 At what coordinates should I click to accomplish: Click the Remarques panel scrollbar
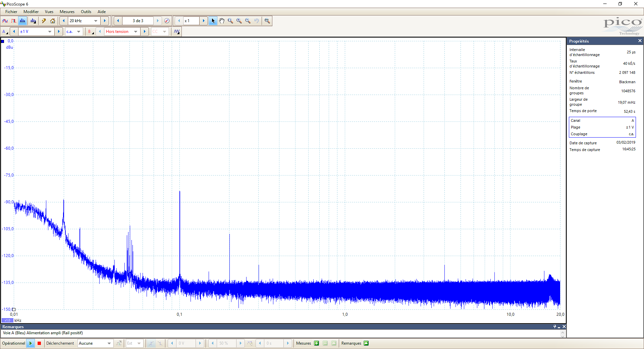pos(563,334)
